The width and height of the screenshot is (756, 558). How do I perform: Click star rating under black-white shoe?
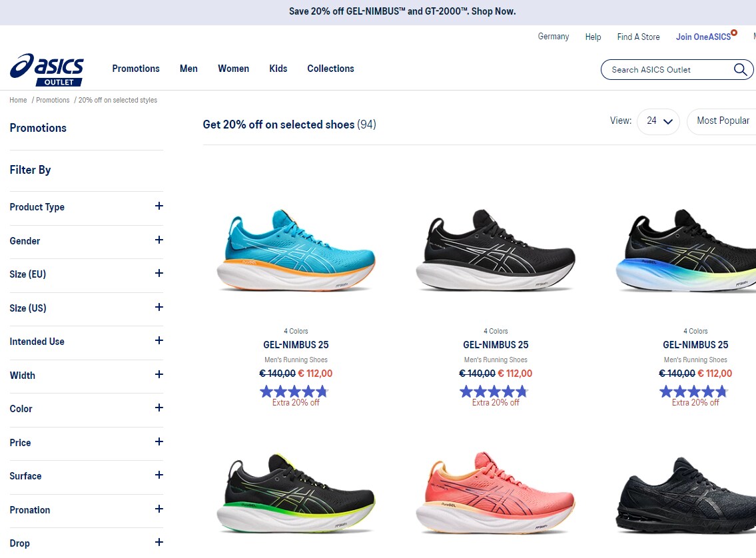494,392
